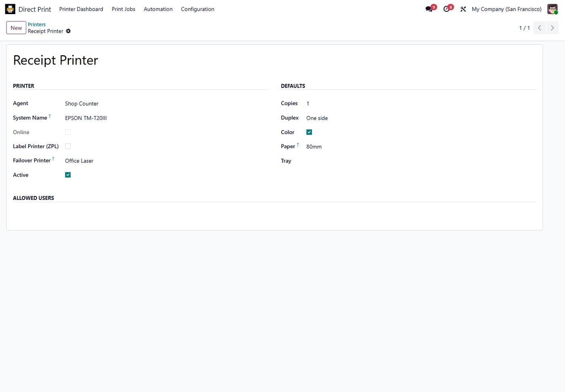Toggle the Color checkbox
Image resolution: width=565 pixels, height=392 pixels.
click(309, 132)
